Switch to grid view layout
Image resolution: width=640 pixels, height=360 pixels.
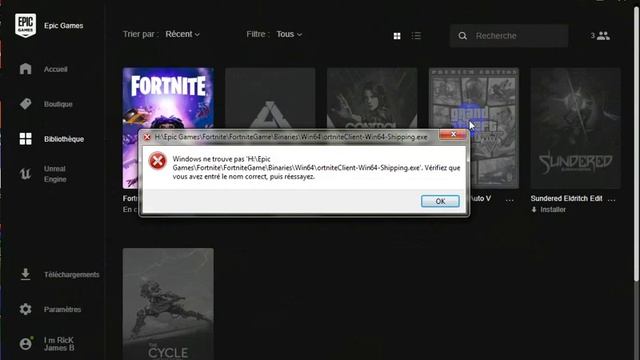click(397, 36)
